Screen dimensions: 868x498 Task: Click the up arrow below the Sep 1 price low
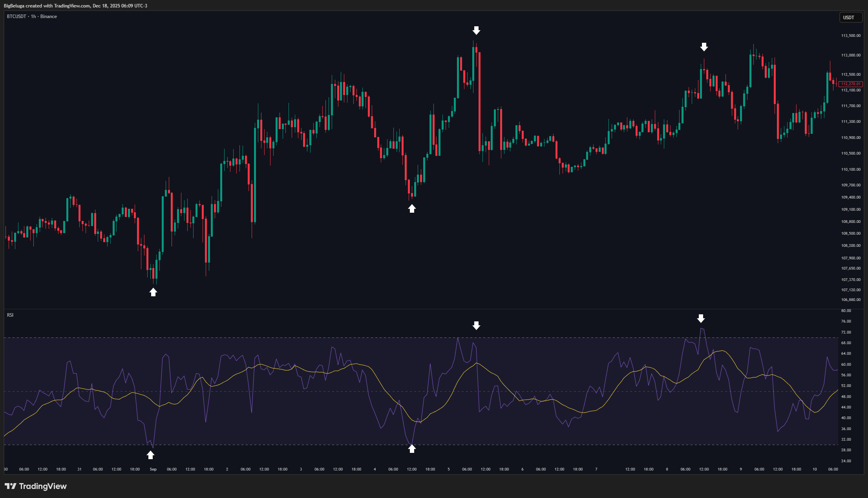click(153, 292)
